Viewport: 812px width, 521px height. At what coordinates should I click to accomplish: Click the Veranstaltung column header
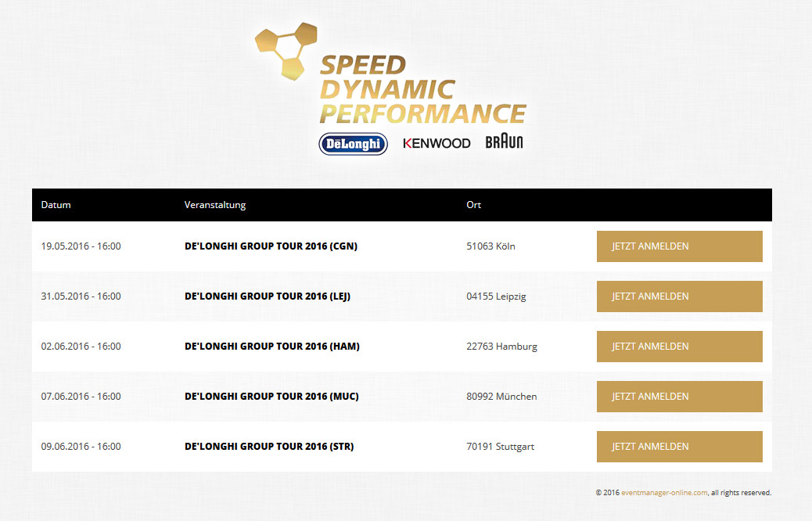tap(215, 205)
